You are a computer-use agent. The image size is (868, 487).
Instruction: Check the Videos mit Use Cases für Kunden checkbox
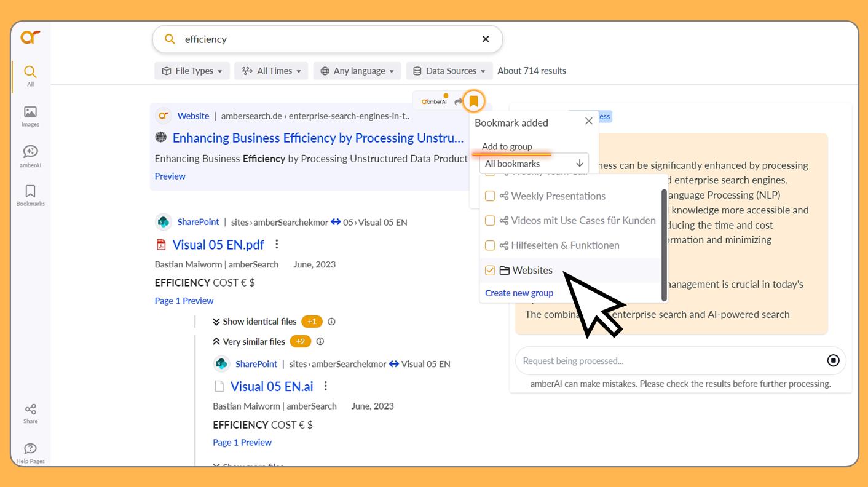click(490, 221)
